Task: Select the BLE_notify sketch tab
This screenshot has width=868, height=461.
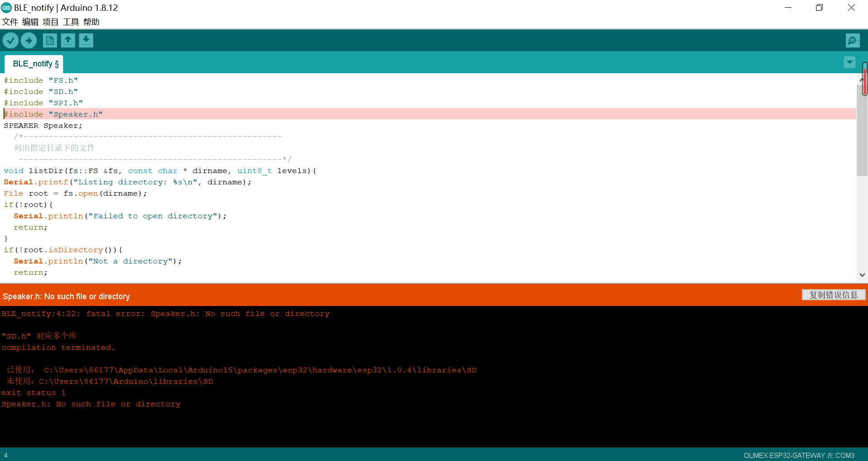Action: pos(34,64)
